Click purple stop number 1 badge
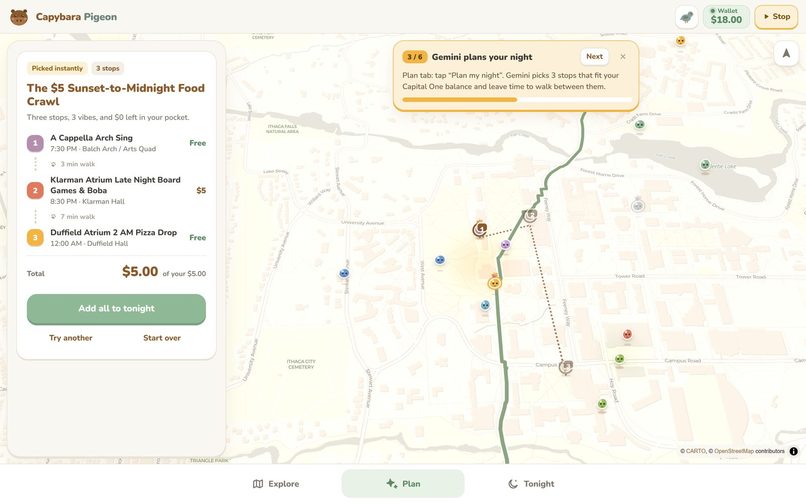The width and height of the screenshot is (806, 504). point(35,143)
